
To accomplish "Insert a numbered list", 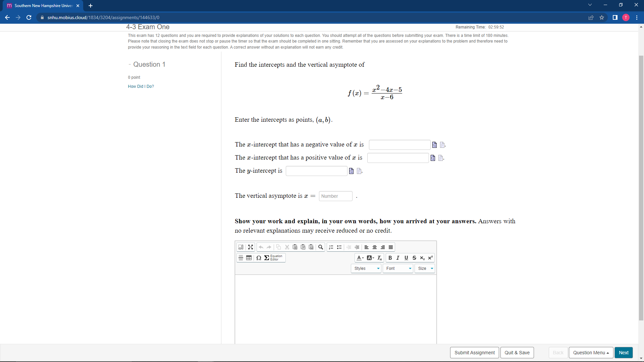I will [x=331, y=247].
